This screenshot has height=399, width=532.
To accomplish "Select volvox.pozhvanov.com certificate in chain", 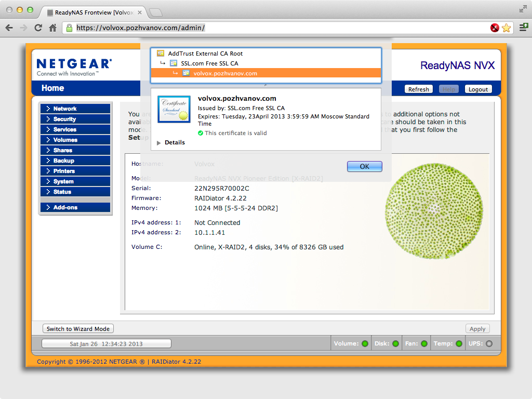I will pyautogui.click(x=266, y=73).
